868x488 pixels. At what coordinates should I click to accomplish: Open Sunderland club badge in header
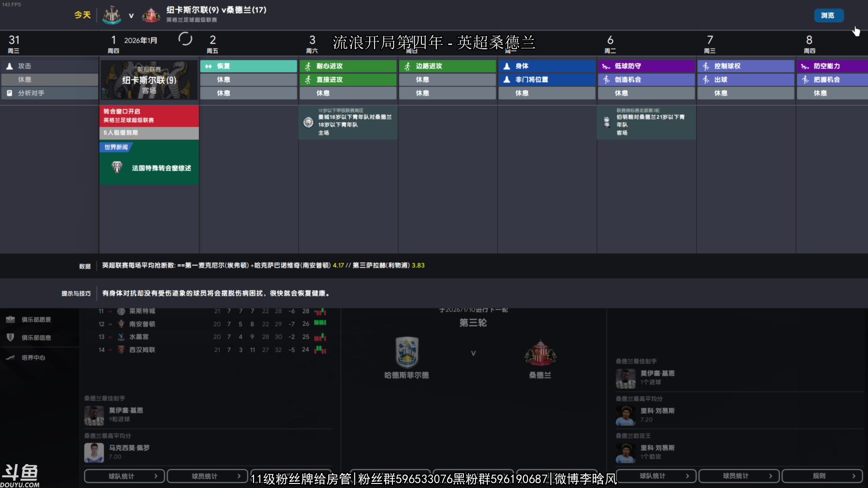151,15
